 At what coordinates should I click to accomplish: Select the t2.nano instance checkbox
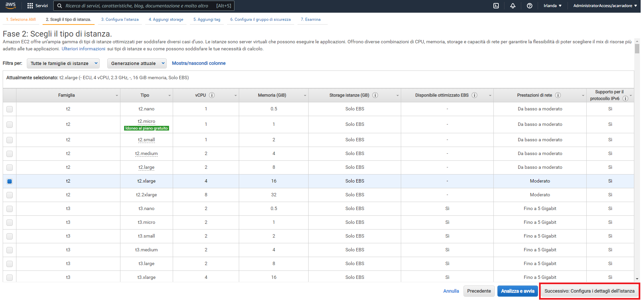pos(10,109)
